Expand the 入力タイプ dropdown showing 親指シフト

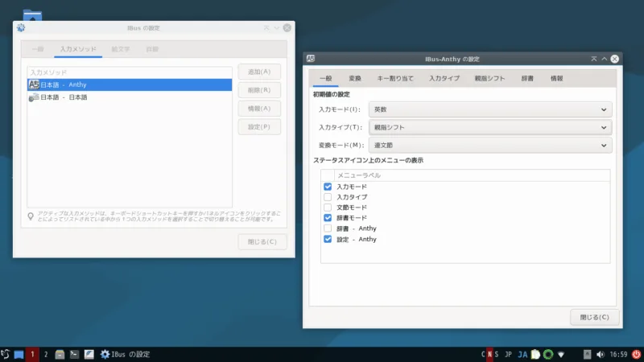click(x=490, y=127)
